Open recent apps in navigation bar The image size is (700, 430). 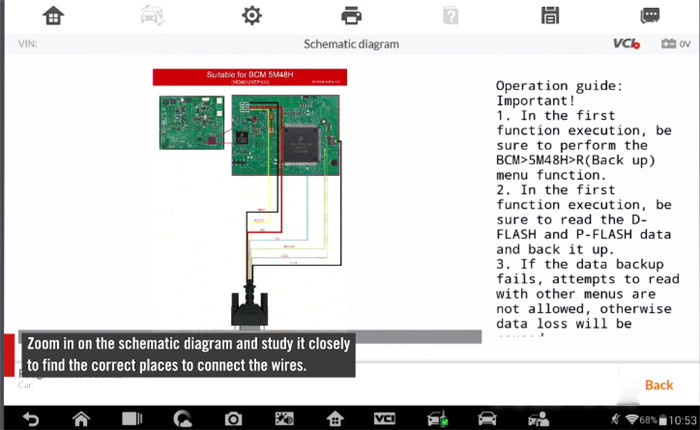click(132, 419)
